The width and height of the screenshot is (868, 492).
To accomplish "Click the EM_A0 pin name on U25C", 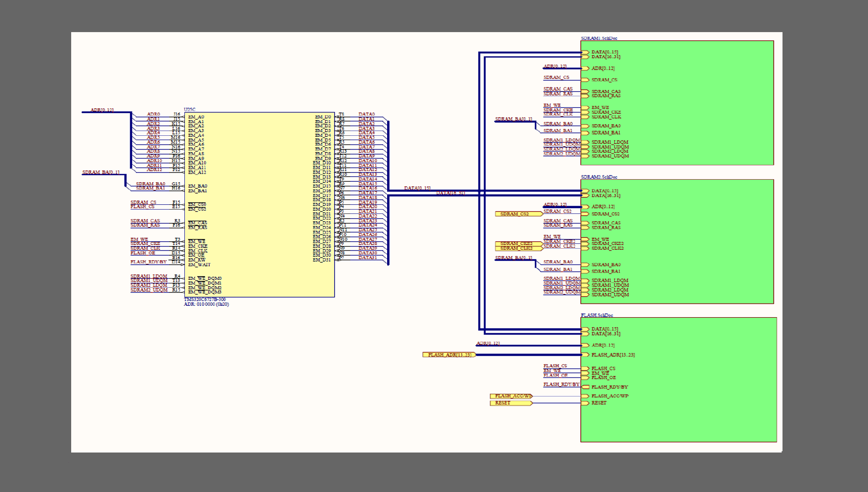I will click(196, 117).
